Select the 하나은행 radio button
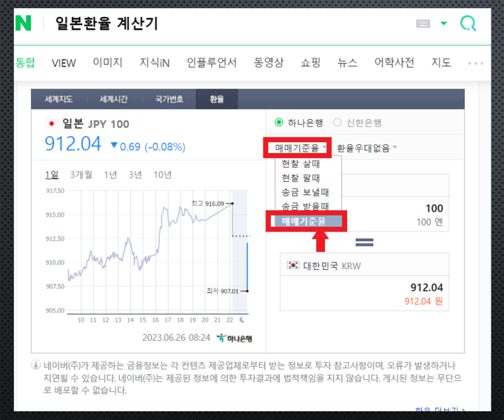The image size is (504, 420). point(279,122)
